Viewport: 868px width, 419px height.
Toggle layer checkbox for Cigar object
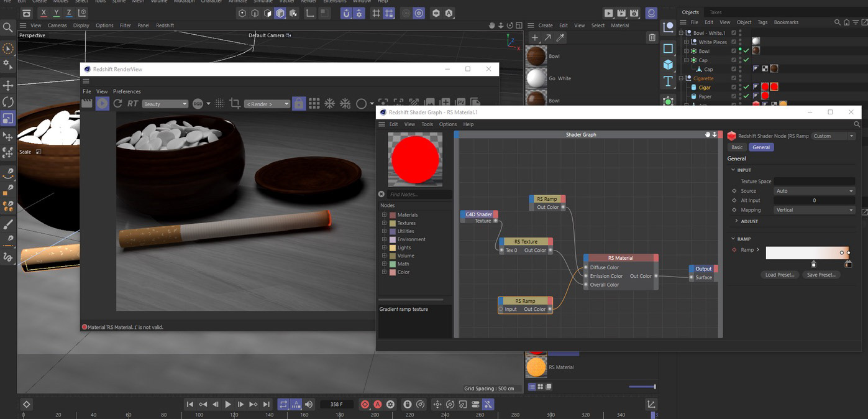tap(734, 88)
